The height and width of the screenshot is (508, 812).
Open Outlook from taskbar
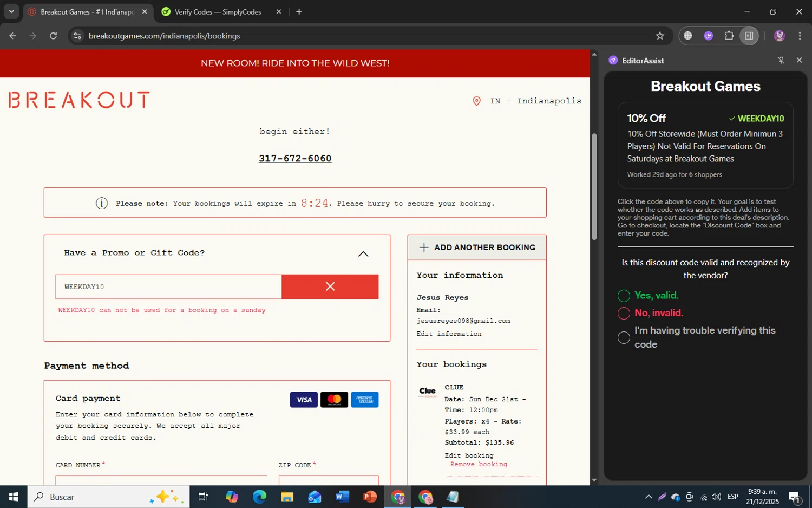(x=315, y=497)
